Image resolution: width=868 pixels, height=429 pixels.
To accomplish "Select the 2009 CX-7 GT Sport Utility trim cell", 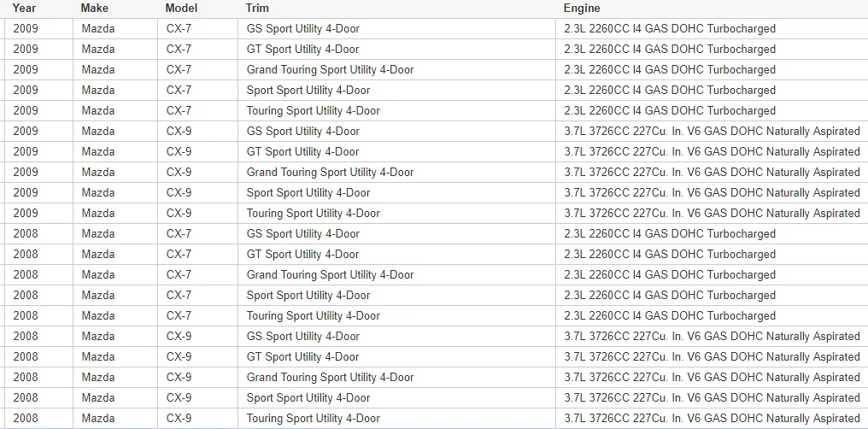I will pyautogui.click(x=397, y=50).
